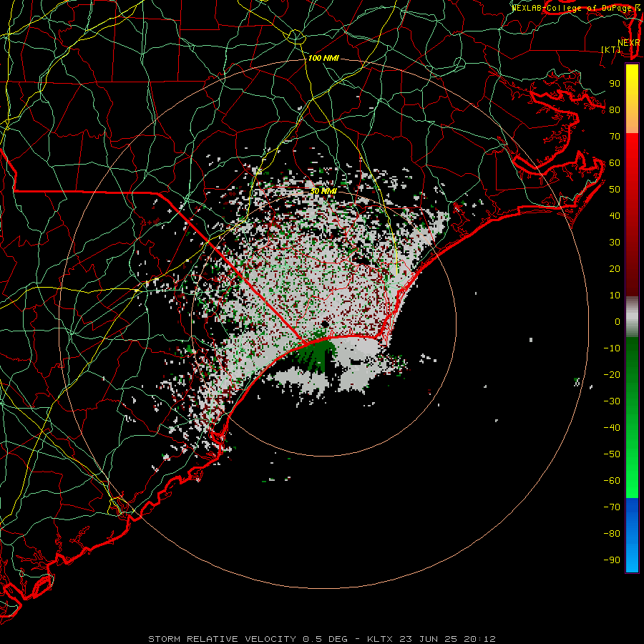Click the Storm Relative Velocity footer caption
This screenshot has width=644, height=644.
(322, 639)
